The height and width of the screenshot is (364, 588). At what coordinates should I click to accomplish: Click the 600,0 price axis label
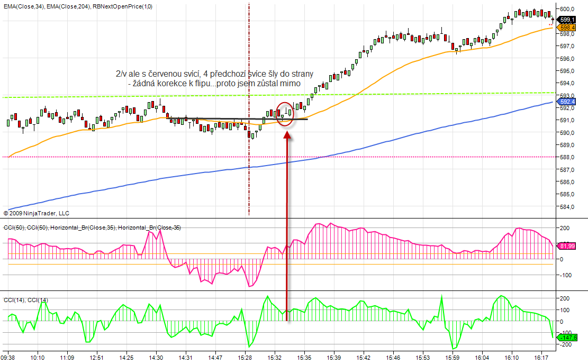pyautogui.click(x=567, y=9)
